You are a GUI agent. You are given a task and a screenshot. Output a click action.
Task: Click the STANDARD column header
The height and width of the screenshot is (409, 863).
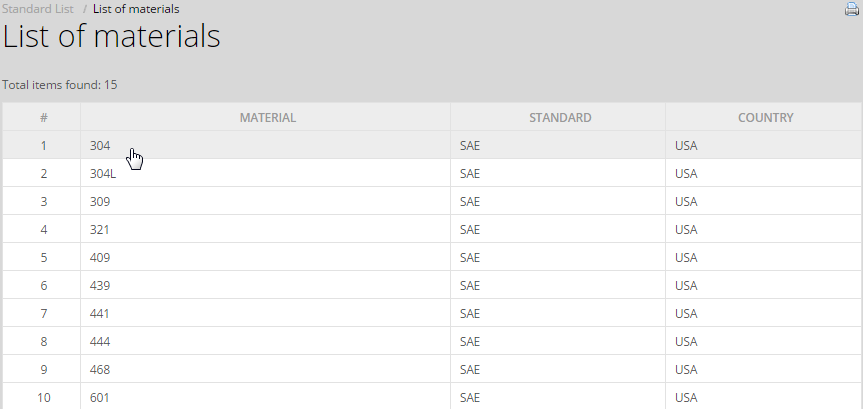point(560,118)
